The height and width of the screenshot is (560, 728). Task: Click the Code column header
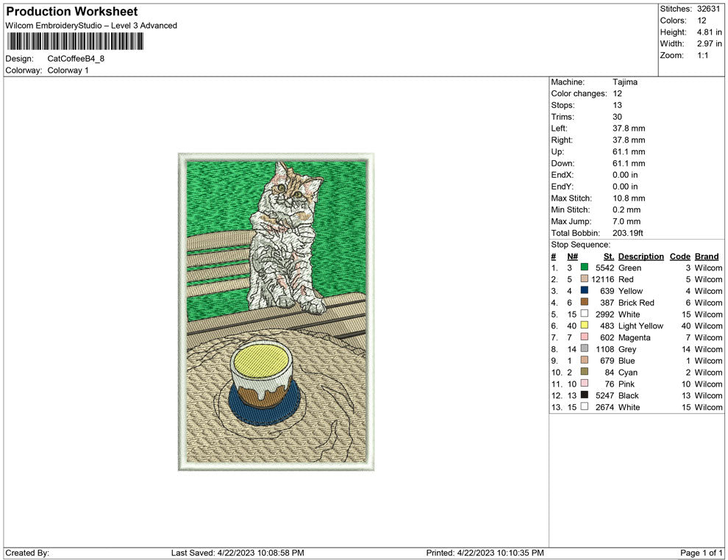pos(679,256)
